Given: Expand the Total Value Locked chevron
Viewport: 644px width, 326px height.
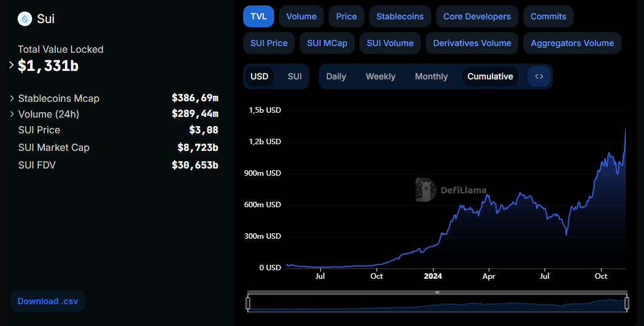Looking at the screenshot, I should (12, 65).
